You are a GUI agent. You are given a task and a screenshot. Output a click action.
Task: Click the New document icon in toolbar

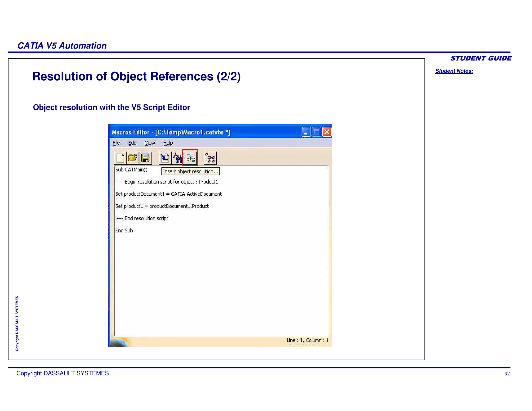point(120,158)
